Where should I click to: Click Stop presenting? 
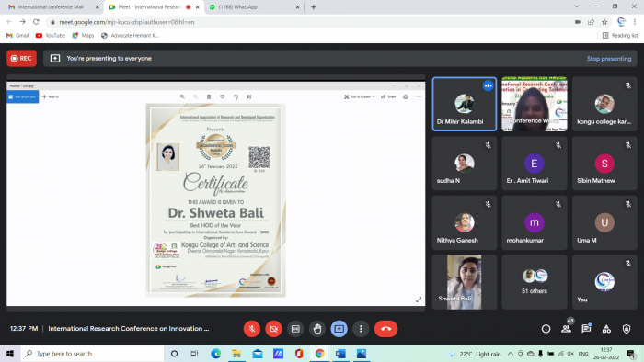point(609,59)
